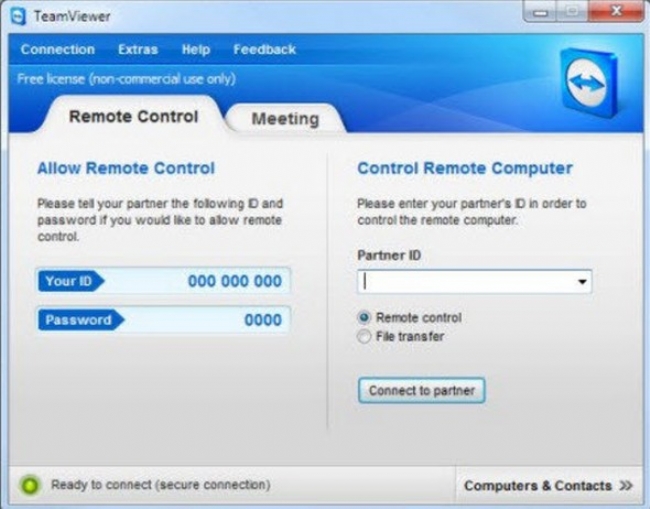Click the Password value field
Viewport: 650px width, 509px height.
coord(205,320)
